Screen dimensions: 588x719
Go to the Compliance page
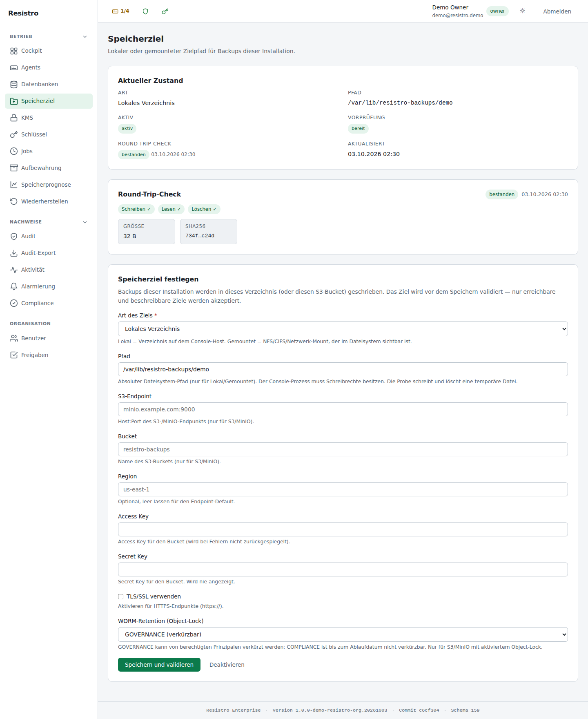tap(49, 304)
